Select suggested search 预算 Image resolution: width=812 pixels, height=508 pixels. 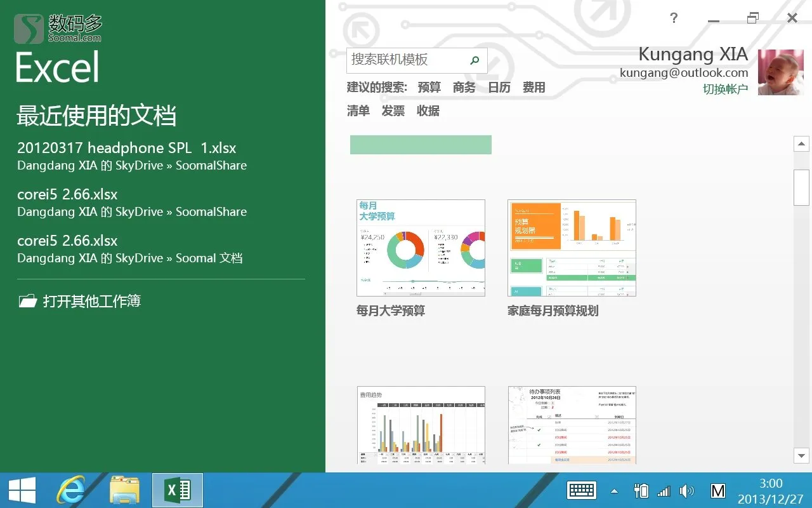(x=429, y=88)
